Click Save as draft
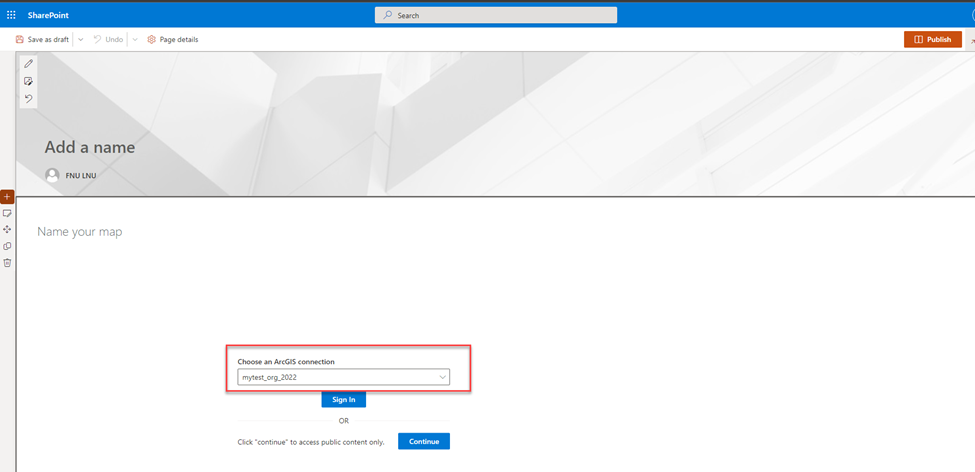The height and width of the screenshot is (472, 975). pyautogui.click(x=42, y=39)
